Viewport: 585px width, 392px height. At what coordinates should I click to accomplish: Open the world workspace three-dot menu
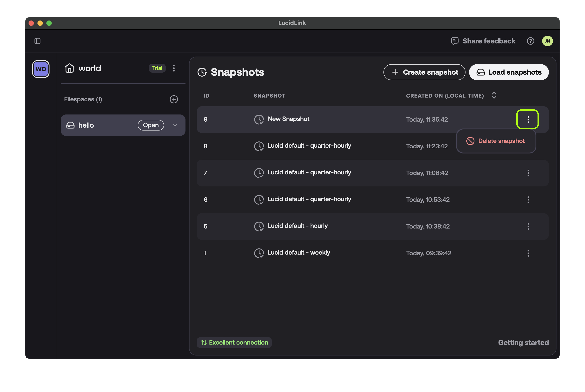click(174, 68)
